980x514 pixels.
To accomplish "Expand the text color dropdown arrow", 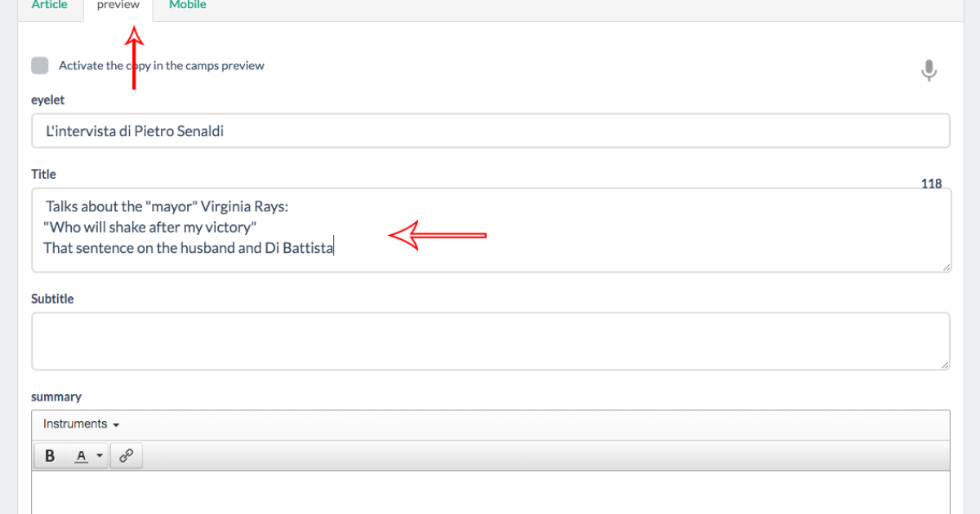I will [100, 456].
